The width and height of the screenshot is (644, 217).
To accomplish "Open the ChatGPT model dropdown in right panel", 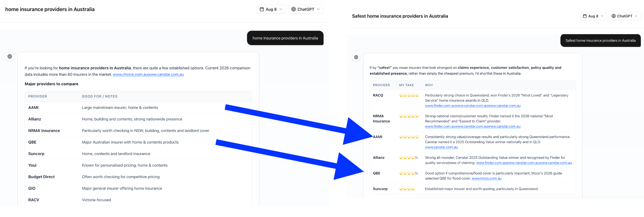I will coord(625,16).
